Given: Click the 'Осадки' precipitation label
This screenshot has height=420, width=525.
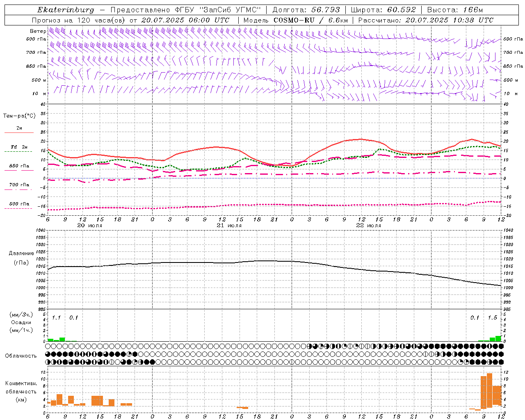Looking at the screenshot, I should click(x=21, y=322).
